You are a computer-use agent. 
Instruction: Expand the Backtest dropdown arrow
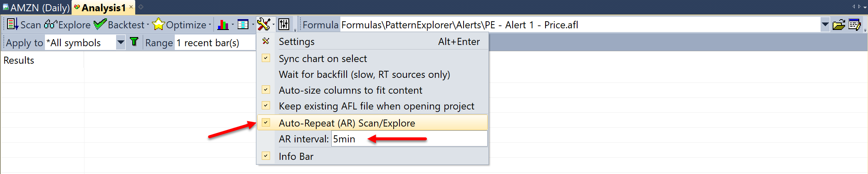[148, 25]
